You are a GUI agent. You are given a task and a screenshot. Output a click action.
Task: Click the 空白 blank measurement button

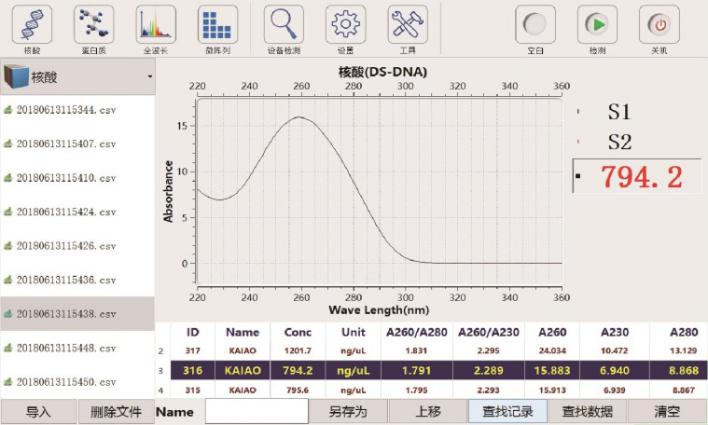click(x=535, y=25)
